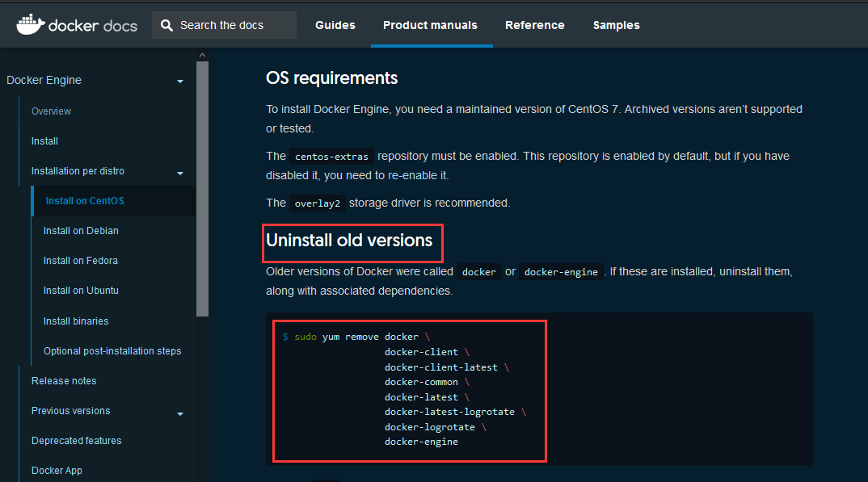Open the Install sidebar page
868x482 pixels.
point(44,141)
